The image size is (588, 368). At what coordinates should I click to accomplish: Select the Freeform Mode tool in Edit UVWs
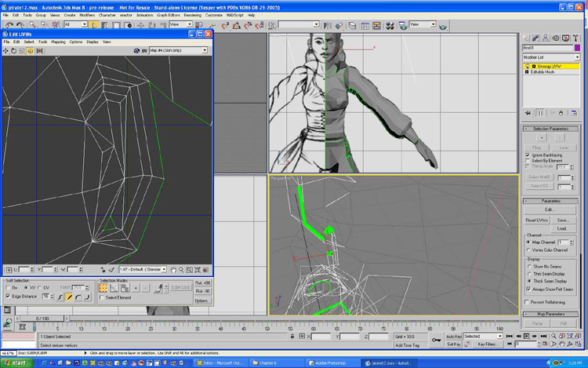31,50
